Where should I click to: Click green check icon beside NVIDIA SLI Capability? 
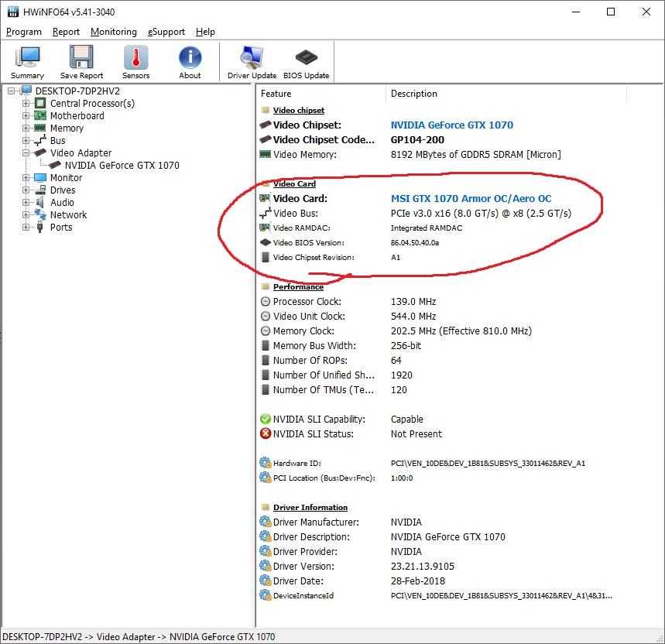click(x=265, y=419)
